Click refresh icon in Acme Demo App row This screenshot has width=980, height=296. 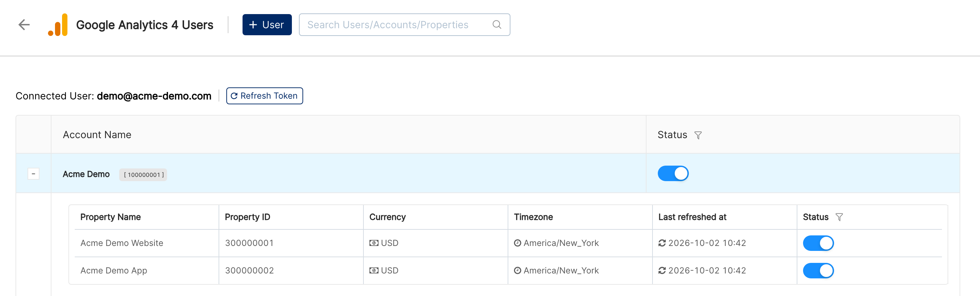[662, 271]
